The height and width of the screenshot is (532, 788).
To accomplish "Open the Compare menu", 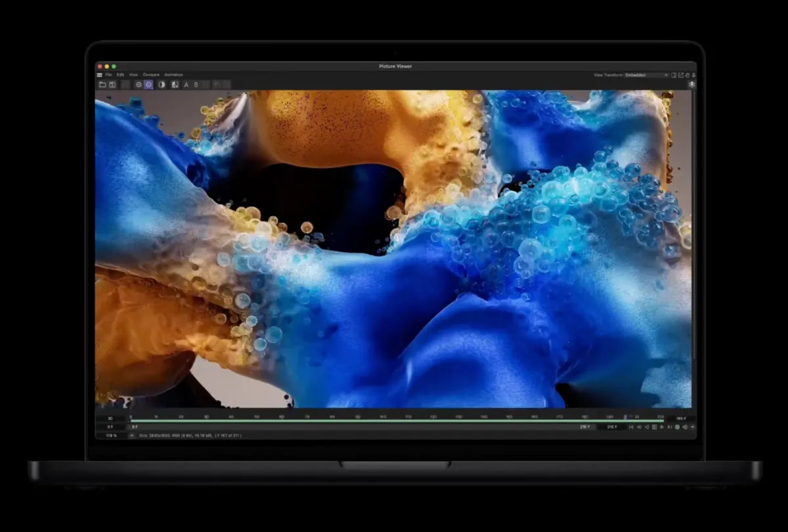I will pyautogui.click(x=151, y=75).
